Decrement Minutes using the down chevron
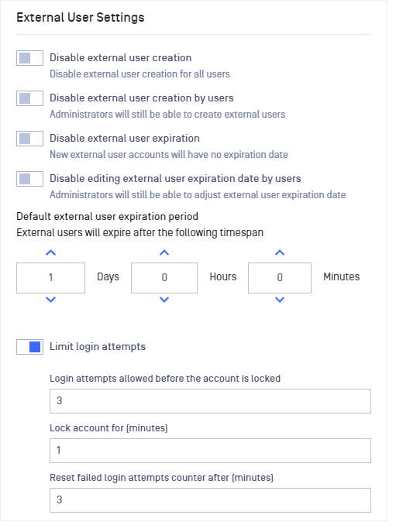This screenshot has height=532, width=403. pos(280,300)
